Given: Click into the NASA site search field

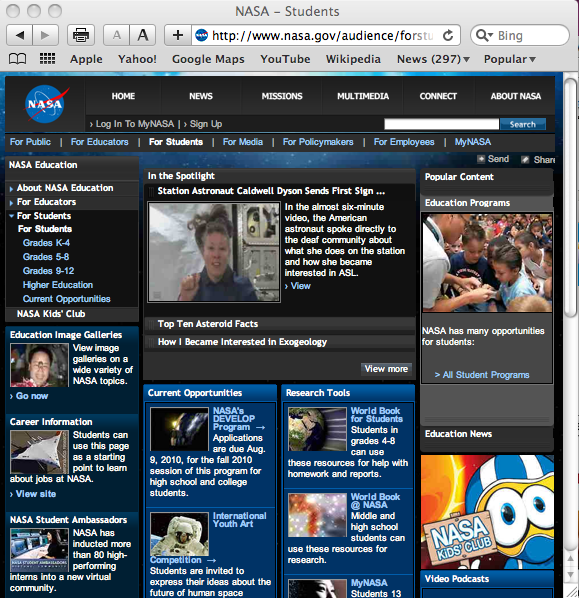Looking at the screenshot, I should (441, 124).
